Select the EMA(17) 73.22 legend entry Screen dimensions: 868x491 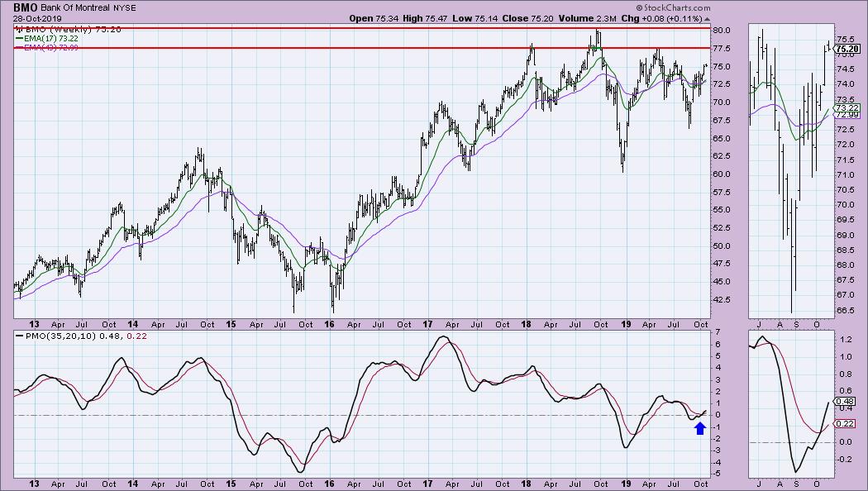[47, 39]
